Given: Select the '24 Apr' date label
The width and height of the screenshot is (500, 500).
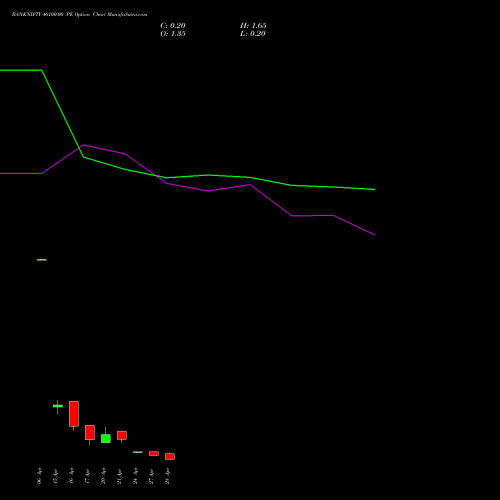Looking at the screenshot, I should [135, 476].
